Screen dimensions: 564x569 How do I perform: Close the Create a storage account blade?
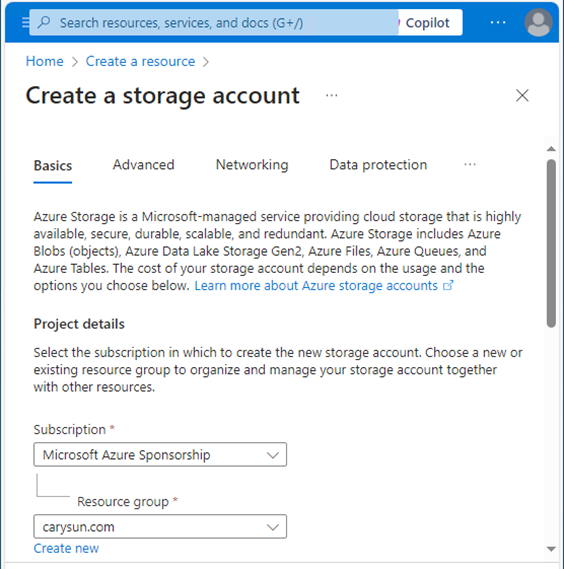[x=522, y=95]
